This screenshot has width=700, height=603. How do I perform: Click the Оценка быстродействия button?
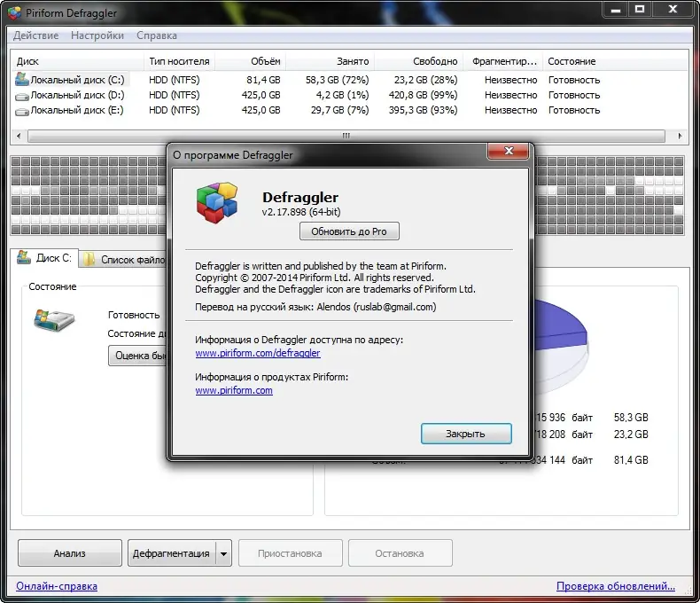click(137, 356)
